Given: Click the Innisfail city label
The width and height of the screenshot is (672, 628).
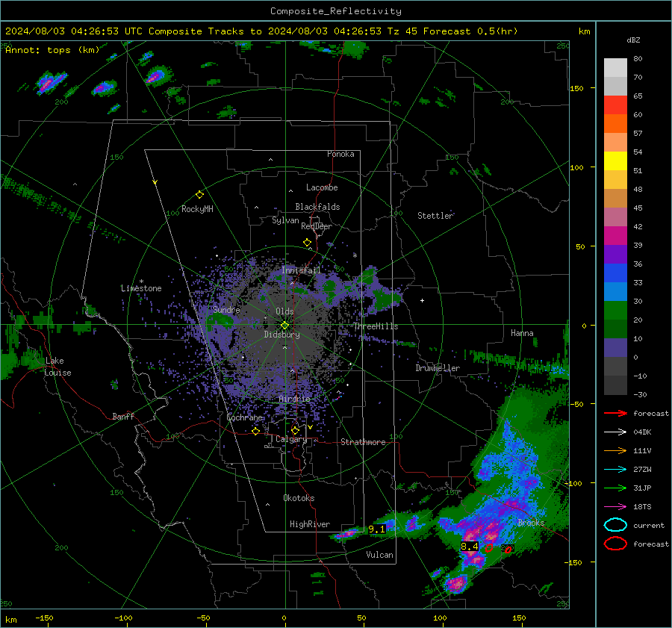Looking at the screenshot, I should (x=301, y=270).
